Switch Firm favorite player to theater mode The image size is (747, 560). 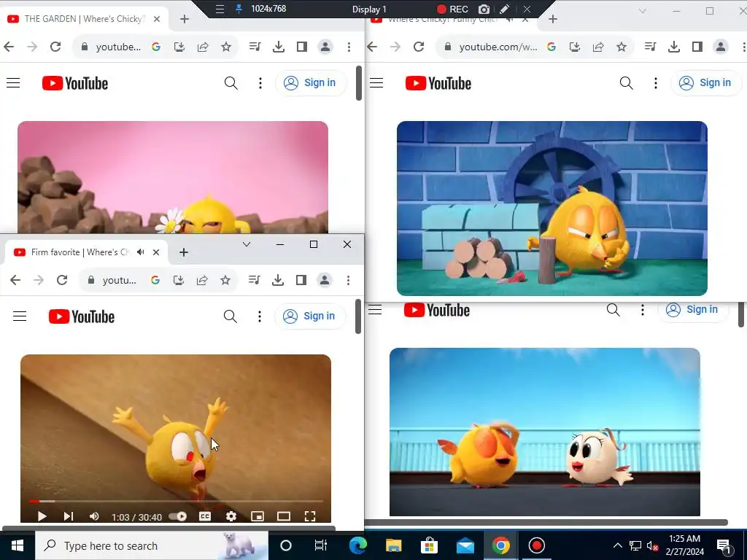pos(284,516)
